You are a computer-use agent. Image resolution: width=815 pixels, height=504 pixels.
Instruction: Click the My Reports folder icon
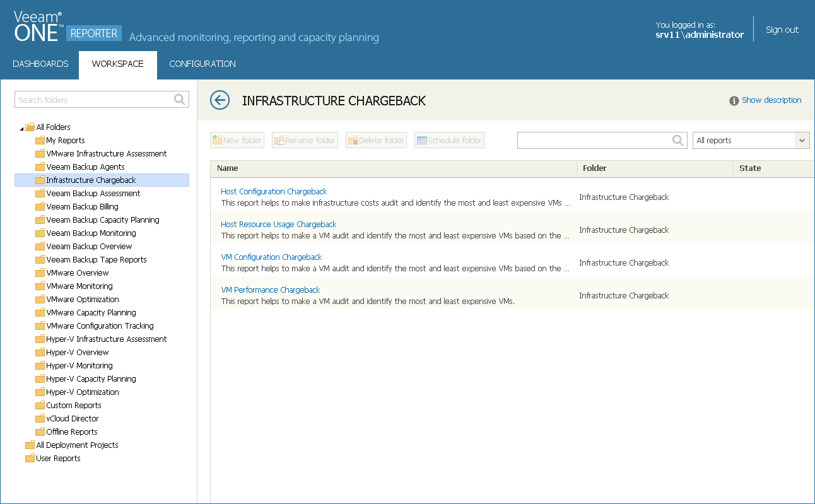tap(40, 140)
